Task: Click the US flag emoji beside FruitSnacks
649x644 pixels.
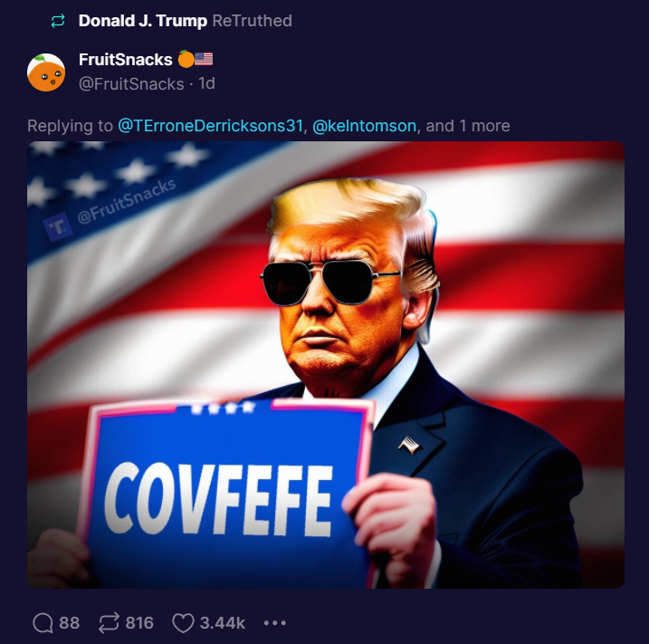Action: [x=204, y=59]
